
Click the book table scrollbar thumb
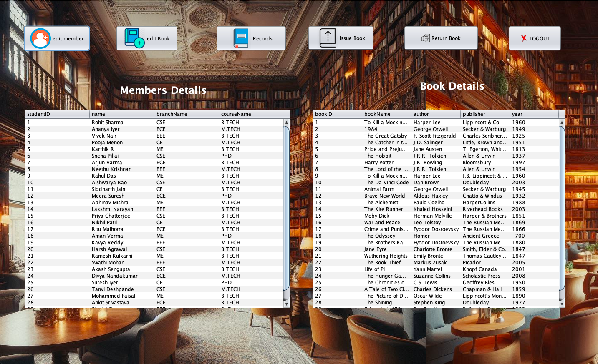pos(562,208)
